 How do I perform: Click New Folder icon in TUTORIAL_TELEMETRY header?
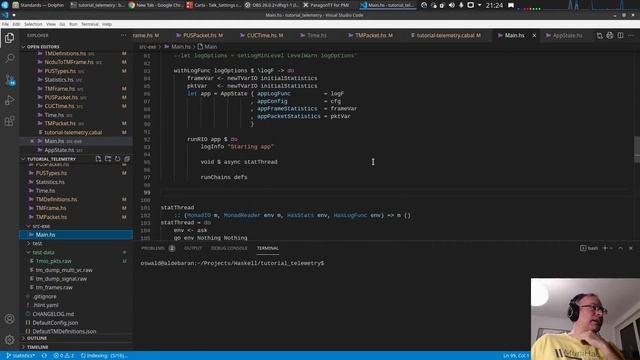pos(108,159)
